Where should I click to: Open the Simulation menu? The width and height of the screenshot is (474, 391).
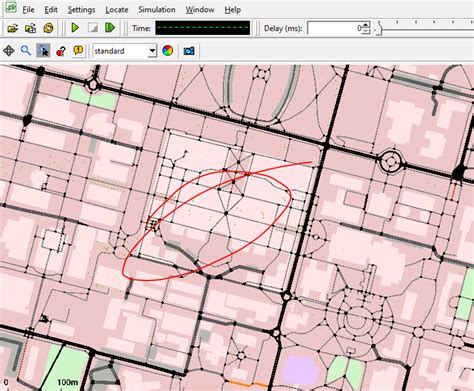[157, 10]
